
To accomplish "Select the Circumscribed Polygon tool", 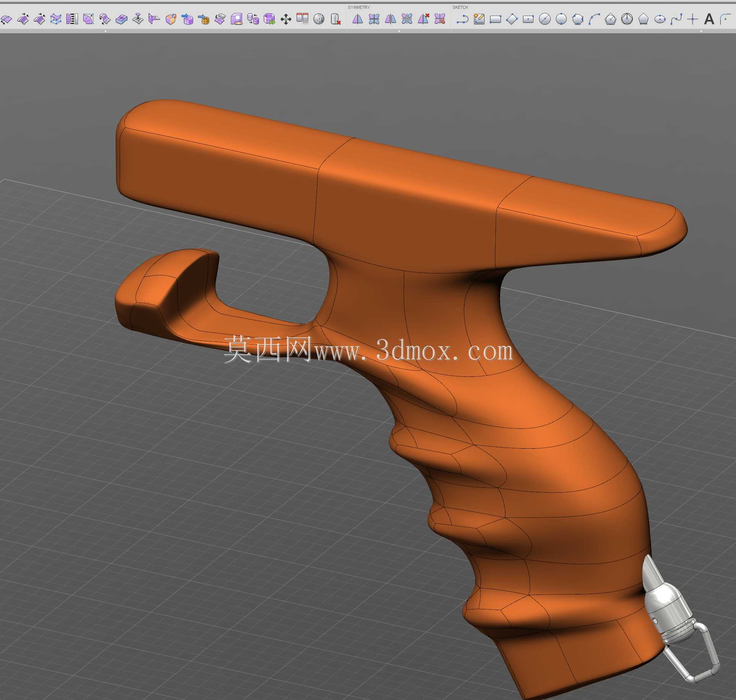I will 611,19.
